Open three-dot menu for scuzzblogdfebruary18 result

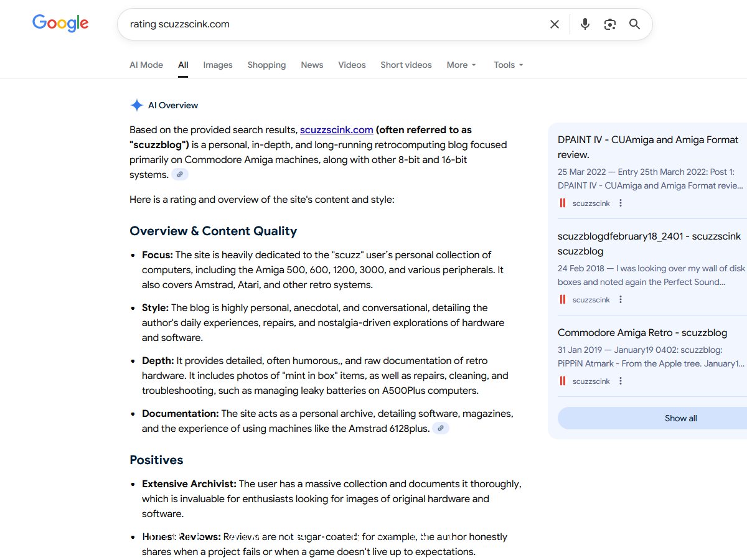click(x=620, y=300)
